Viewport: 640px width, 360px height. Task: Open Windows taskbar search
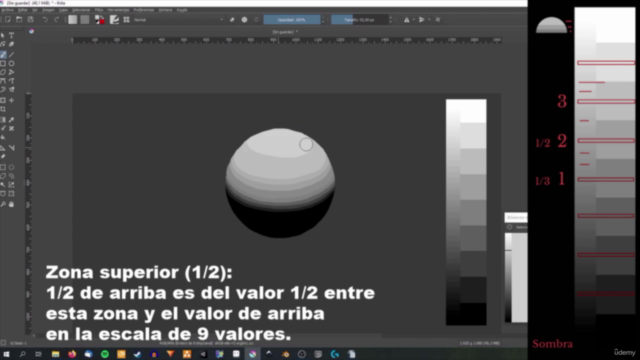click(22, 354)
